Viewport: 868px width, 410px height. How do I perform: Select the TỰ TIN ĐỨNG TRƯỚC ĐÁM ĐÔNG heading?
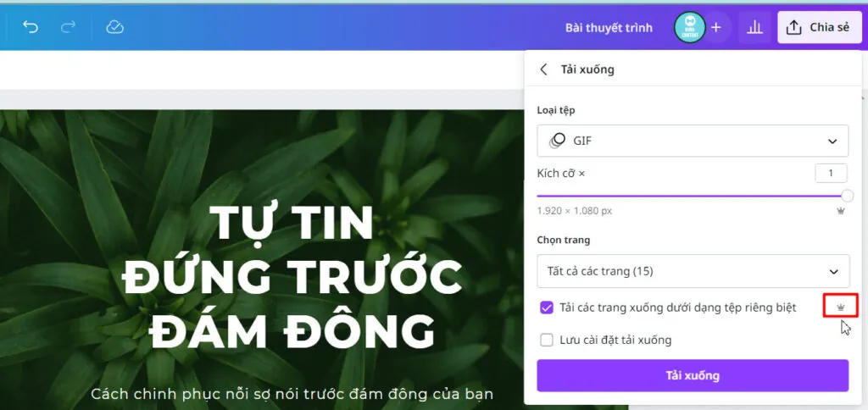tap(292, 277)
